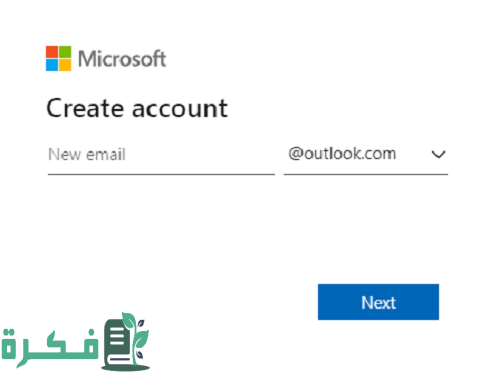Click the underline below the domain selector
Viewport: 480px width, 372px height.
click(x=366, y=174)
